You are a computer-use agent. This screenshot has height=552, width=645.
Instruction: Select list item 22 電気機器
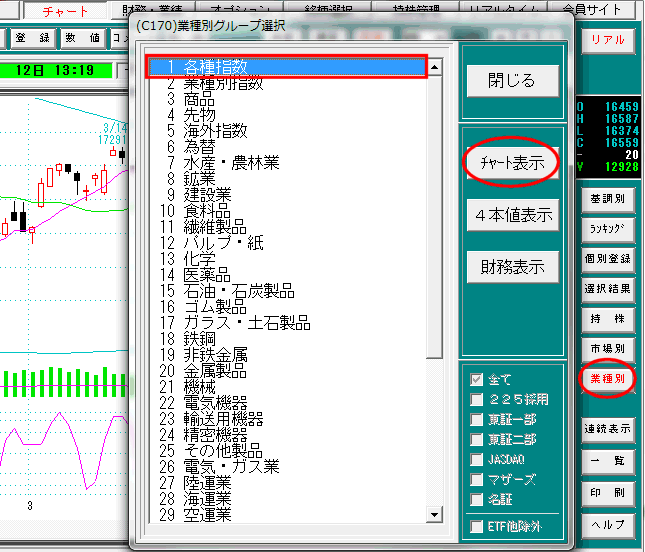click(x=287, y=404)
